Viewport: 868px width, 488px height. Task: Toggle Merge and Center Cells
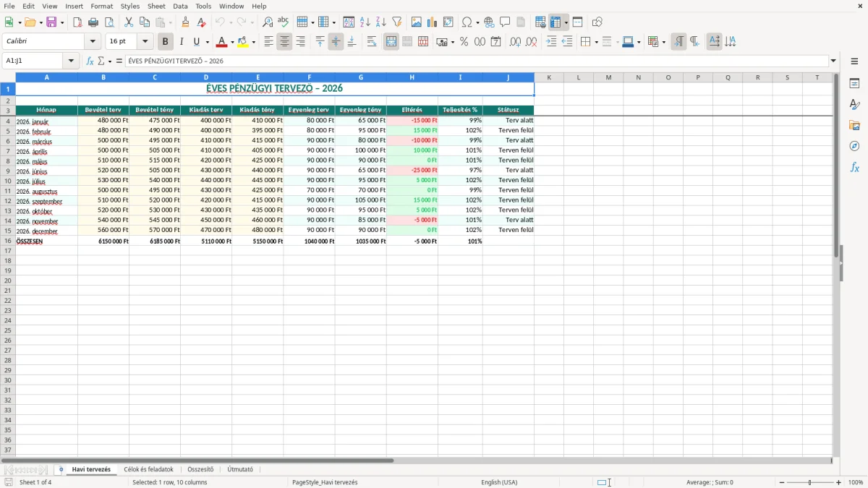tap(391, 42)
